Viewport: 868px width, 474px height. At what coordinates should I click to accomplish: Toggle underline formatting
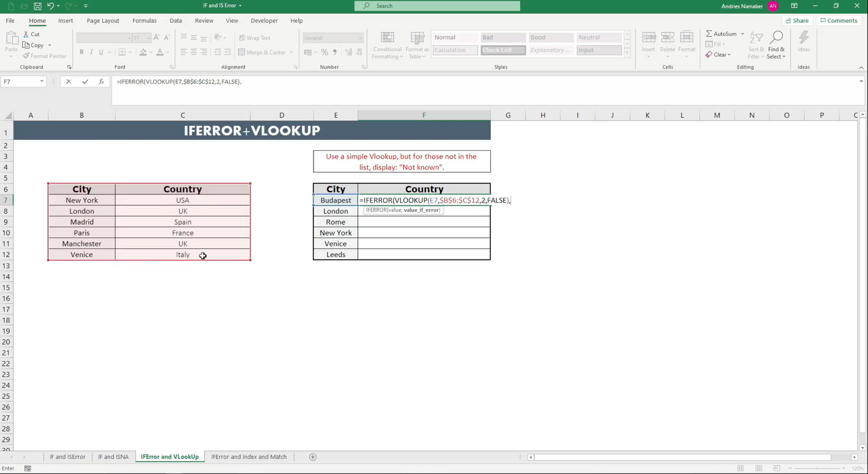point(100,52)
